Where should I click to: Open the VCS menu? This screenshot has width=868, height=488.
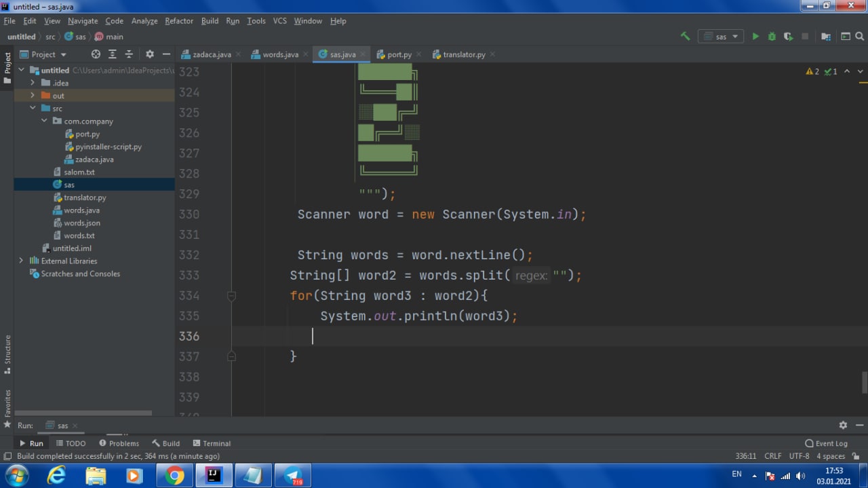[279, 21]
